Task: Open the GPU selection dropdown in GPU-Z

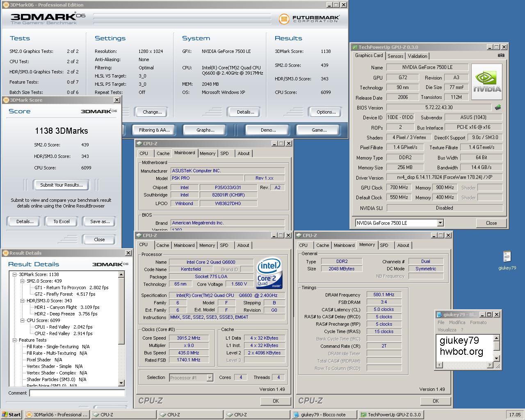Action: [x=440, y=223]
